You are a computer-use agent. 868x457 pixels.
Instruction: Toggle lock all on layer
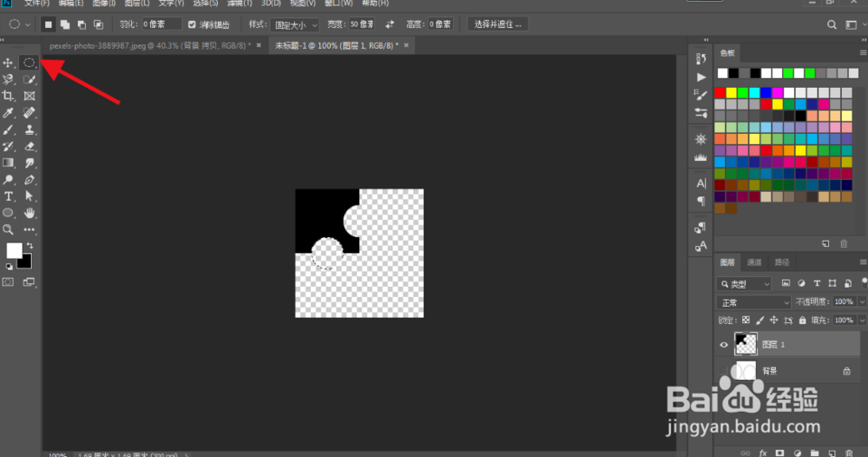click(802, 321)
